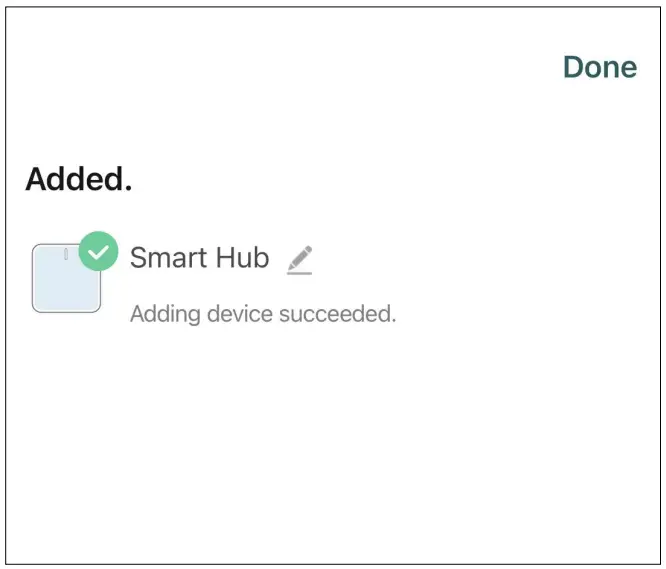Select the Smart Hub device image
This screenshot has height=569, width=666.
pos(66,280)
